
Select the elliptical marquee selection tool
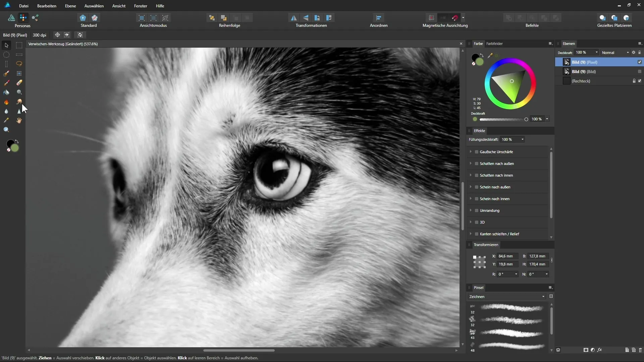(6, 55)
